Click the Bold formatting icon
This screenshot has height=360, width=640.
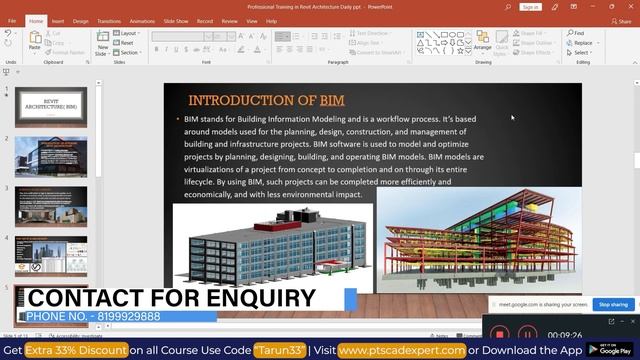156,50
